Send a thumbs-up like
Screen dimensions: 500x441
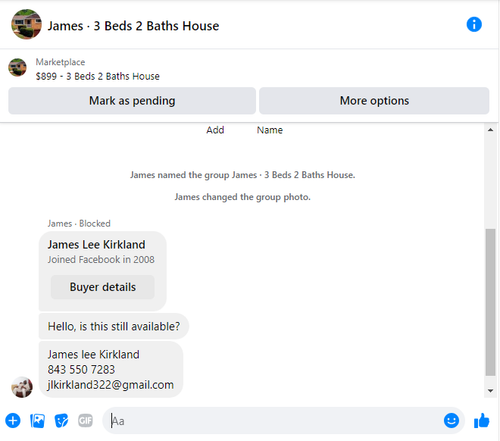pyautogui.click(x=481, y=420)
